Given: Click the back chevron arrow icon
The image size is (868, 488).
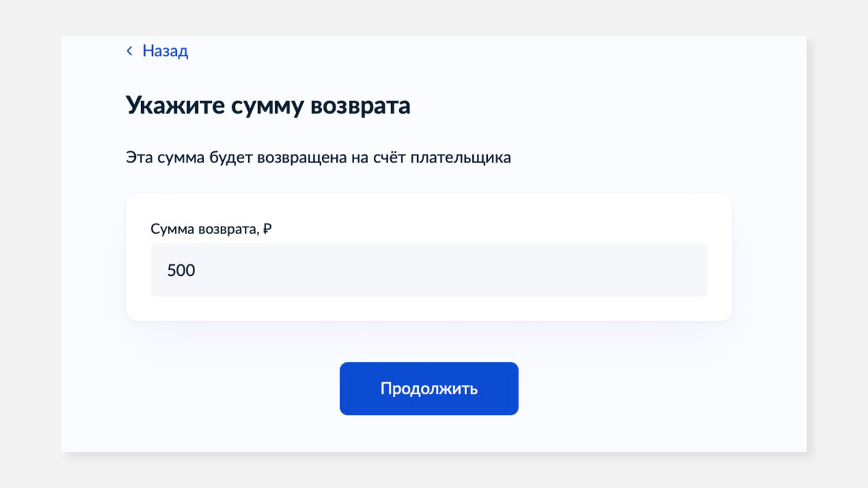Looking at the screenshot, I should click(130, 51).
